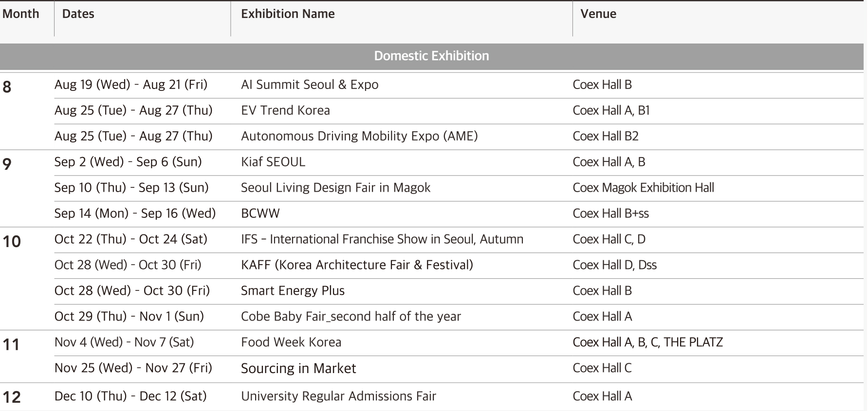Screen dimensions: 868x411
Task: Click the Coex Magok Exhibition Hall venue
Action: coord(643,188)
